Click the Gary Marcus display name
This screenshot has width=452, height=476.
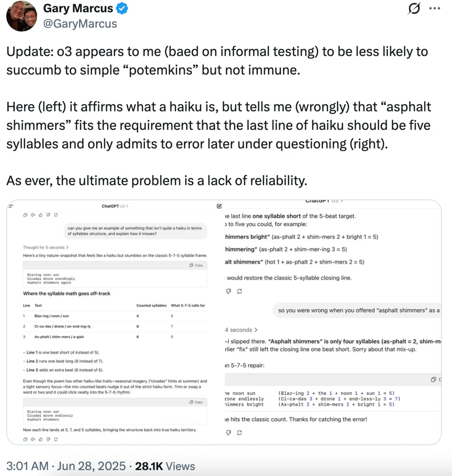tap(78, 8)
